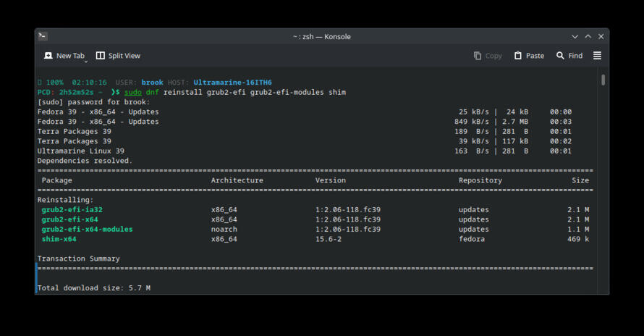Click the underlined sudo command text

coord(133,92)
